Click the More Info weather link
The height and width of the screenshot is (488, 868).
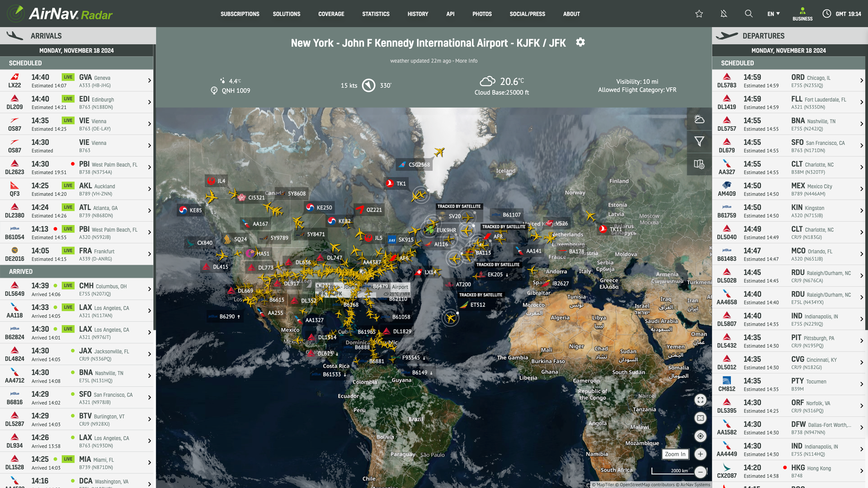pyautogui.click(x=466, y=61)
